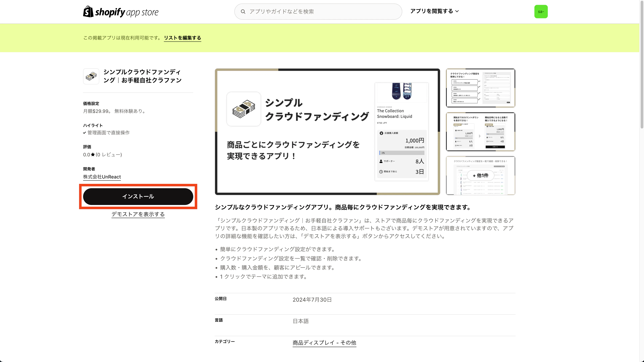
Task: Open the デモストアを表示する link
Action: pos(138,214)
